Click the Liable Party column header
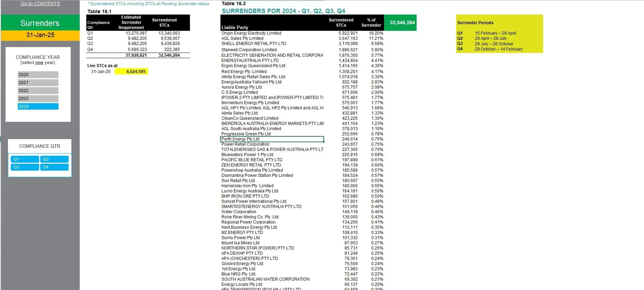 coord(235,27)
